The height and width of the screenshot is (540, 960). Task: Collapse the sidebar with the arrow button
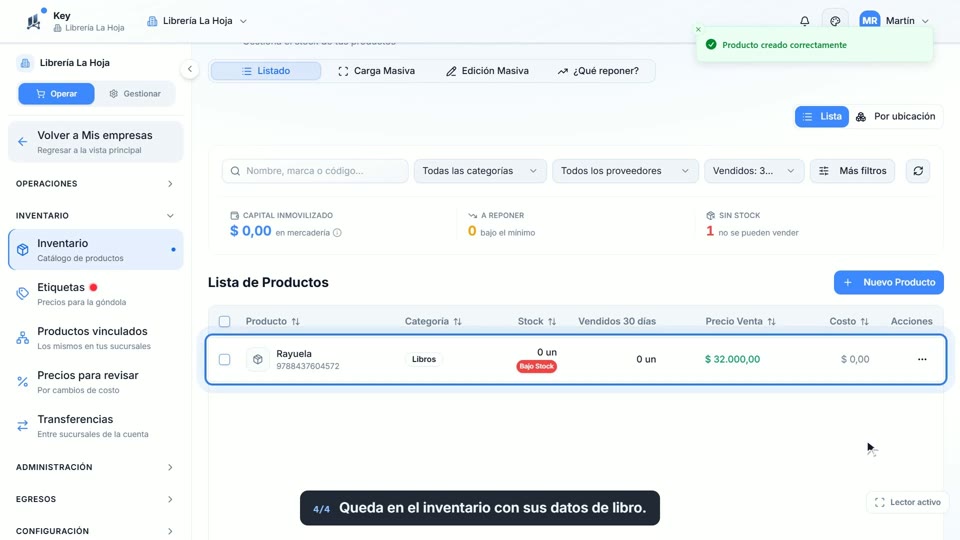(x=190, y=69)
